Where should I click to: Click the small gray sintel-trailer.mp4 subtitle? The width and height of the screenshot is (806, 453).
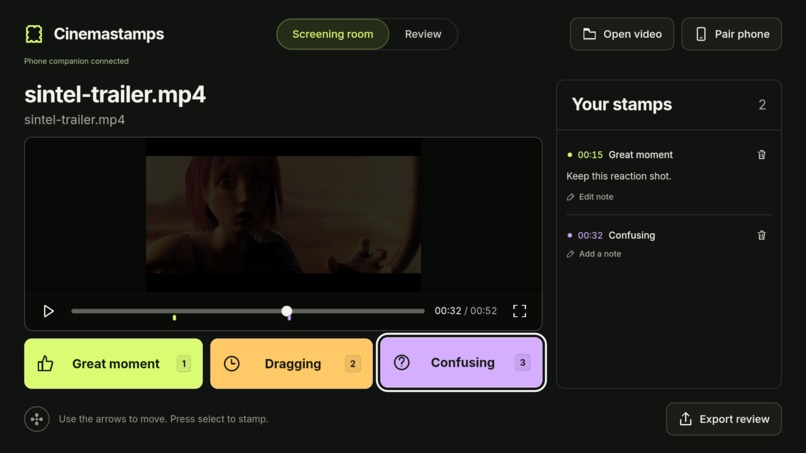click(75, 120)
